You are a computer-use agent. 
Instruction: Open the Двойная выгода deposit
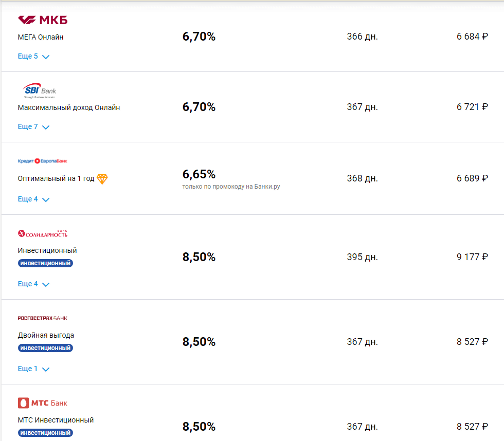(46, 335)
